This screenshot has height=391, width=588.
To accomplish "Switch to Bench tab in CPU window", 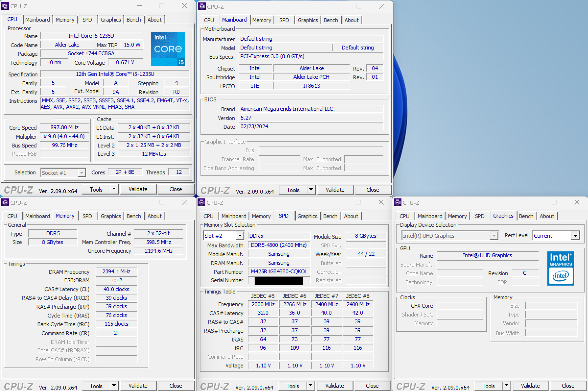I will click(134, 19).
